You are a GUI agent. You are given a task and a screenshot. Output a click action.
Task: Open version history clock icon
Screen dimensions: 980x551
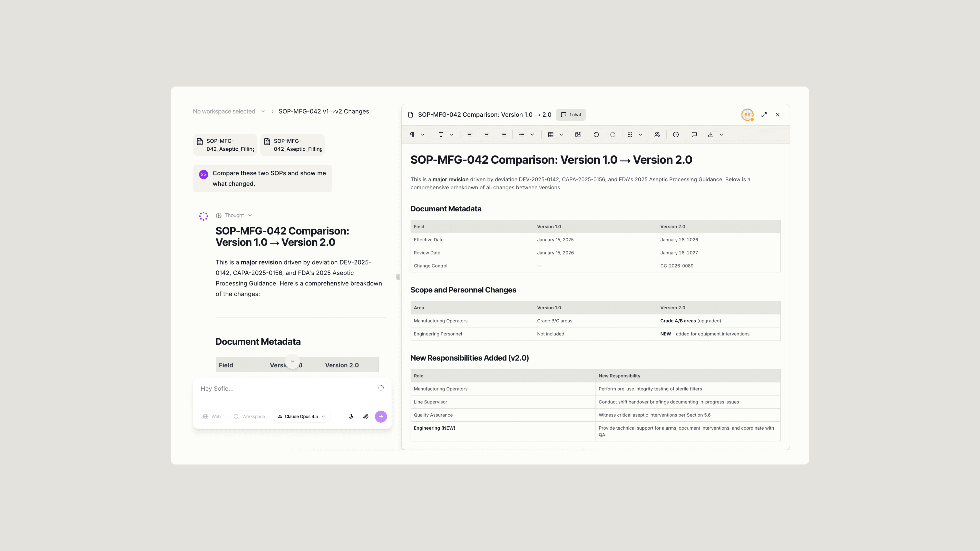(x=676, y=135)
